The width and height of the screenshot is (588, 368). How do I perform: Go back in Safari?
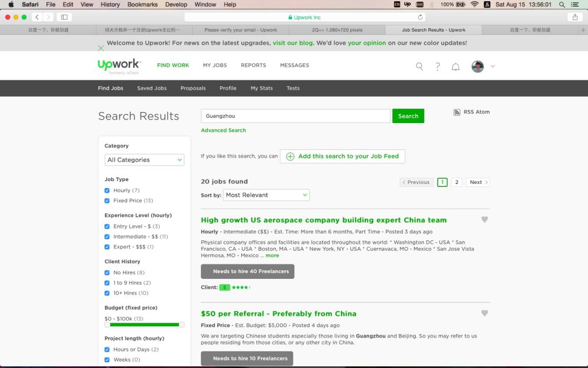coord(37,17)
